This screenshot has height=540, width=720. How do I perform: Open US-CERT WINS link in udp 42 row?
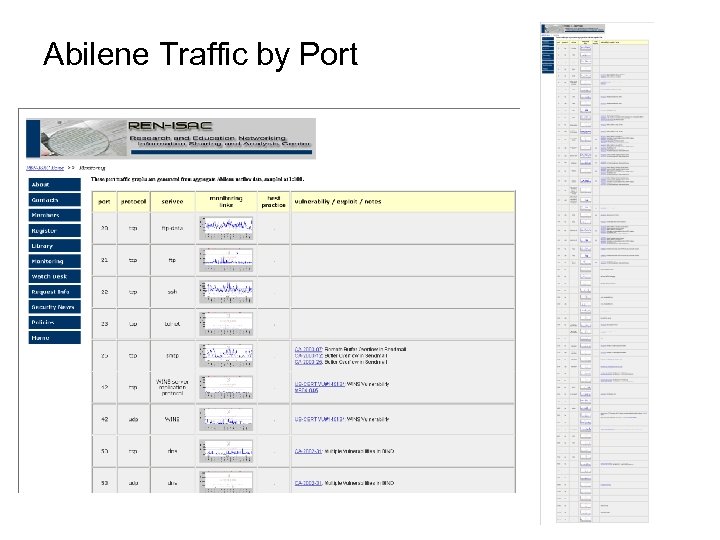(320, 419)
